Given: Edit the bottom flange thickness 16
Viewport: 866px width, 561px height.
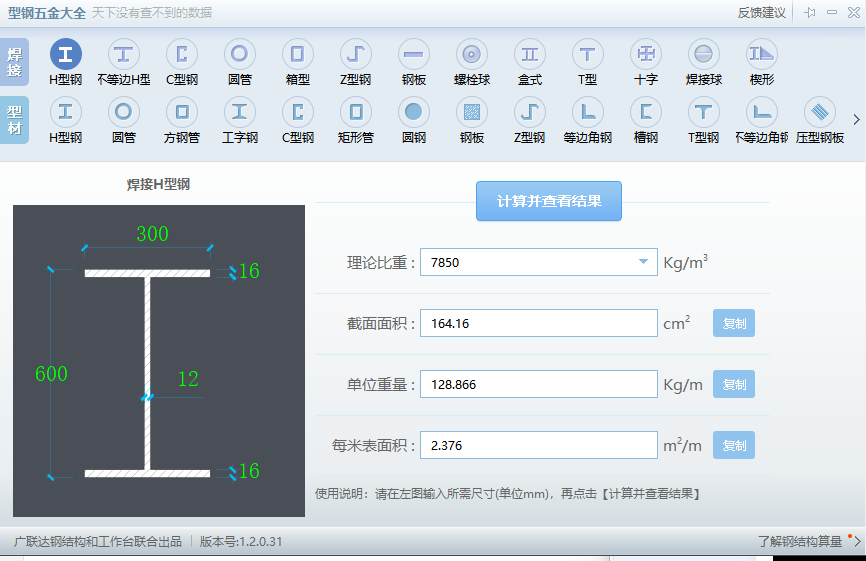Looking at the screenshot, I should [249, 471].
